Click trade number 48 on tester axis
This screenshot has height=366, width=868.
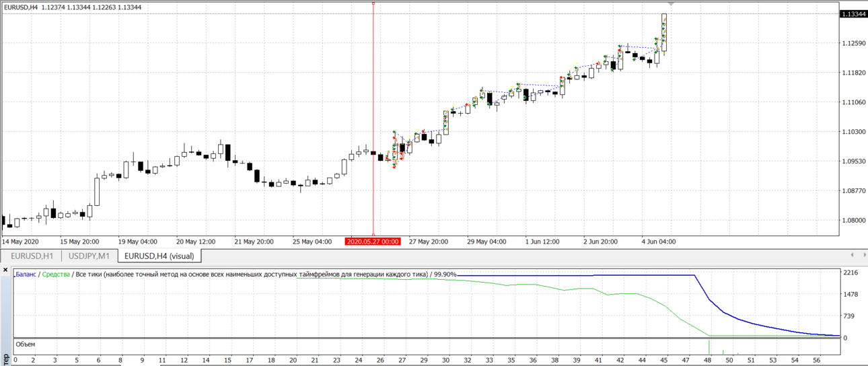[709, 361]
